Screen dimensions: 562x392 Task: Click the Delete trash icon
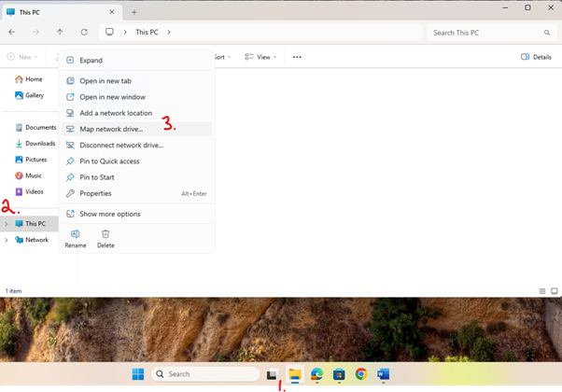(105, 234)
